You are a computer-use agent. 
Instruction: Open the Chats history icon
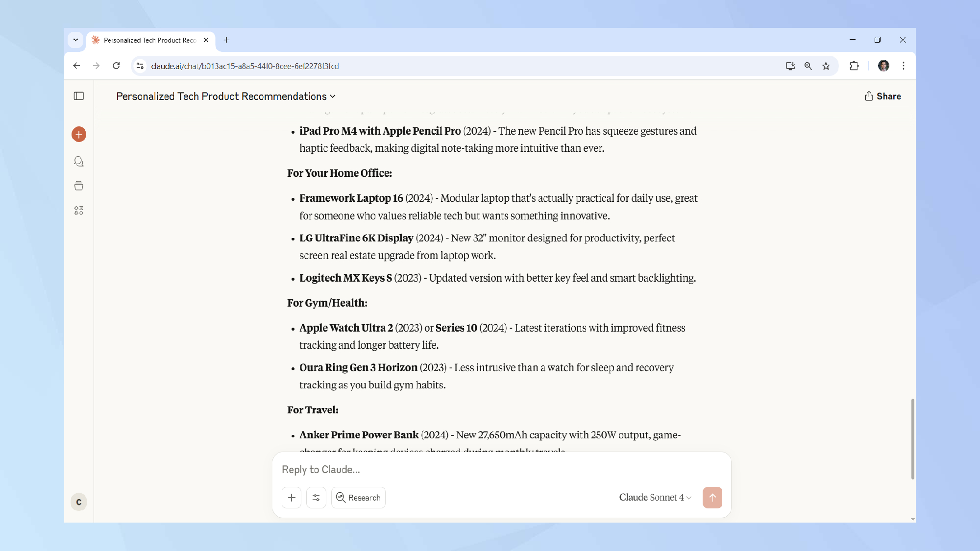coord(79,161)
